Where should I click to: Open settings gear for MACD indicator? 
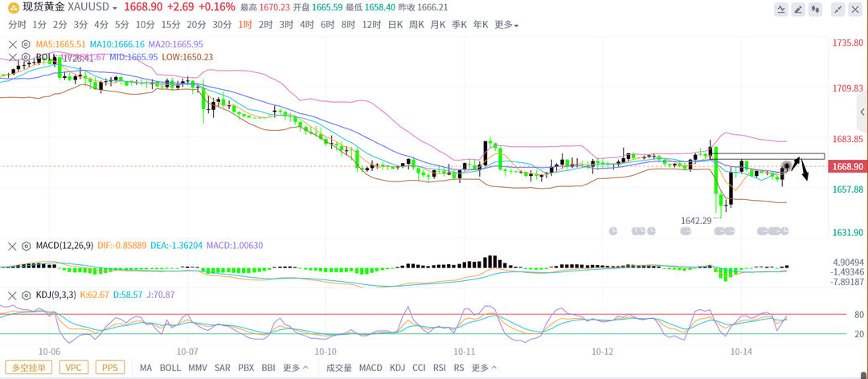pos(26,246)
